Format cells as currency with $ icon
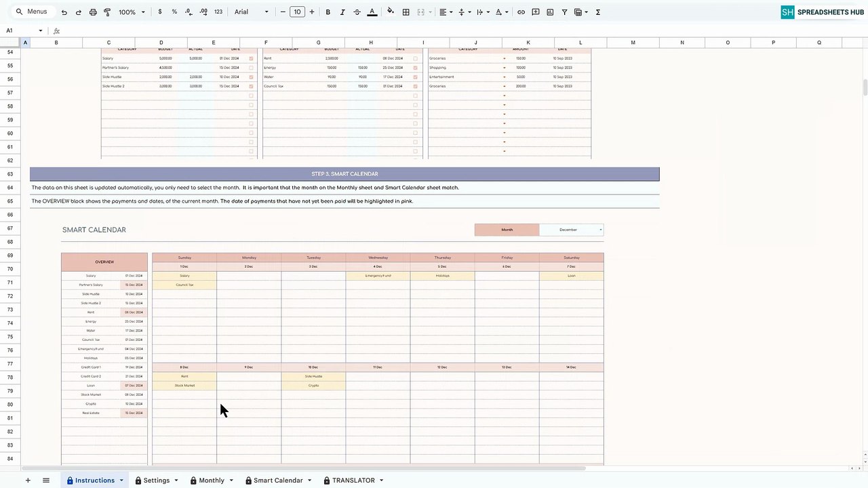 point(160,12)
